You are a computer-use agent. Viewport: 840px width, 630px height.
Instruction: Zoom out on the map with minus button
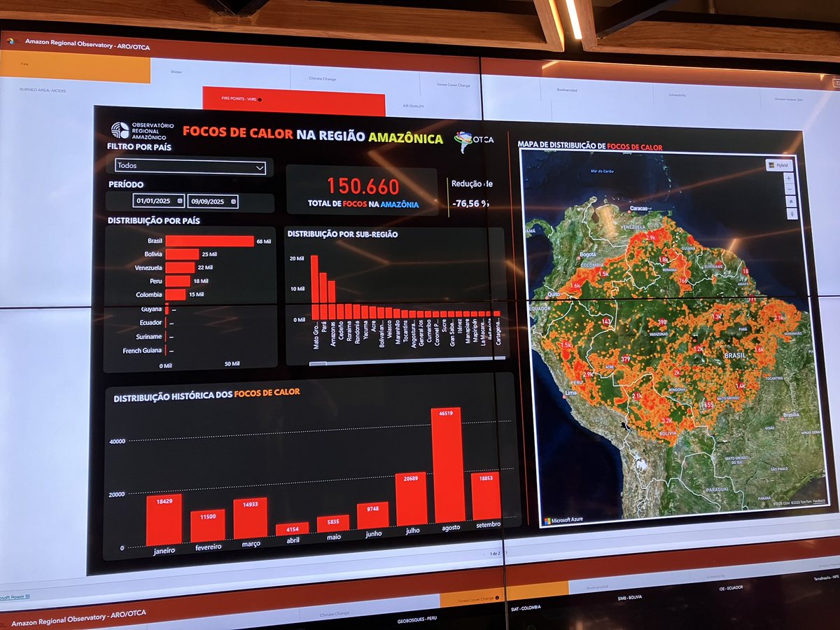coord(791,190)
